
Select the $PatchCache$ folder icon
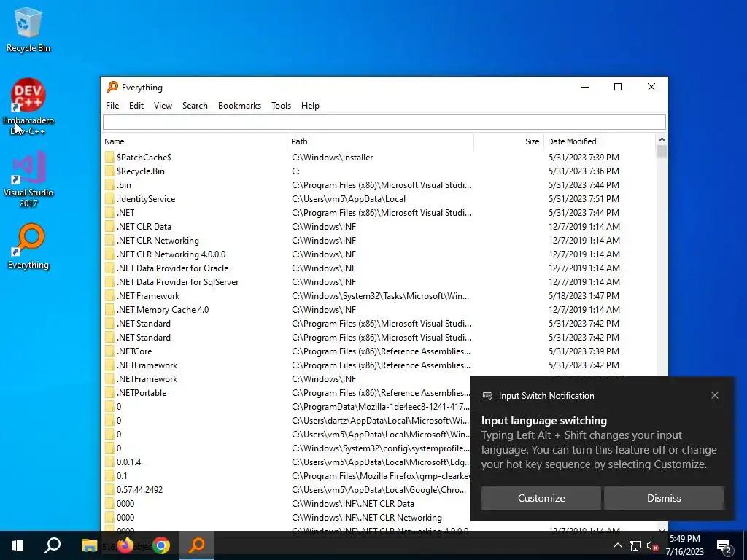pyautogui.click(x=109, y=157)
